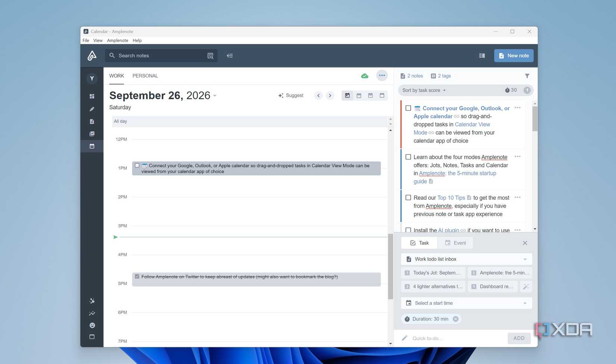Check the Read our Top 10 Tips task
Image resolution: width=616 pixels, height=364 pixels.
tap(408, 198)
